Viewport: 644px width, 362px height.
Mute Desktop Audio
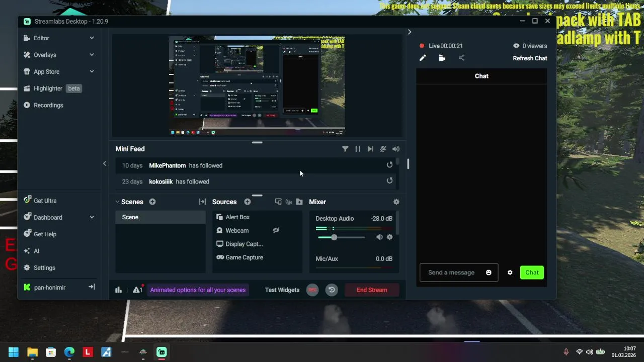point(379,237)
